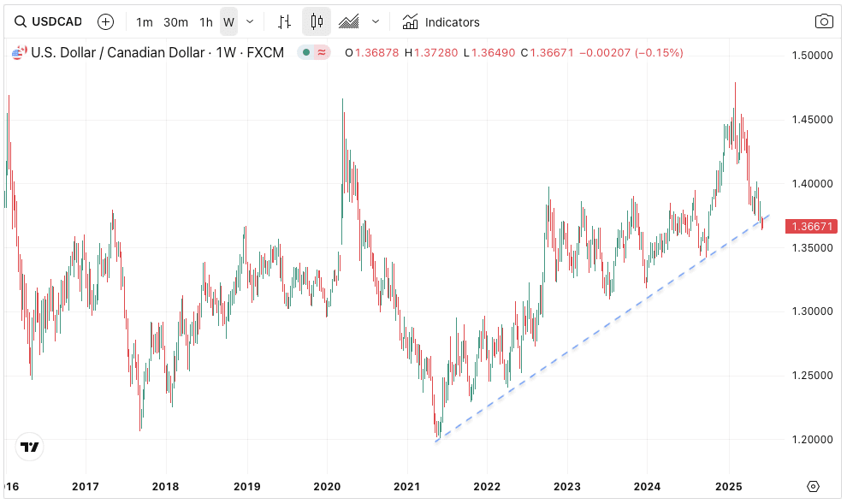Click the U.S. Dollar / Canadian Dollar title
This screenshot has height=504, width=847.
click(x=118, y=53)
